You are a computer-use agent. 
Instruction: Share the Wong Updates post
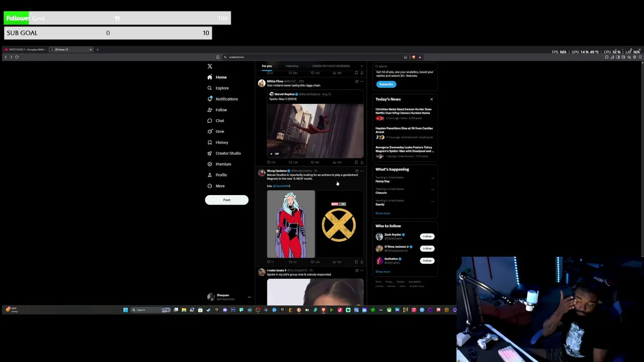[361, 262]
